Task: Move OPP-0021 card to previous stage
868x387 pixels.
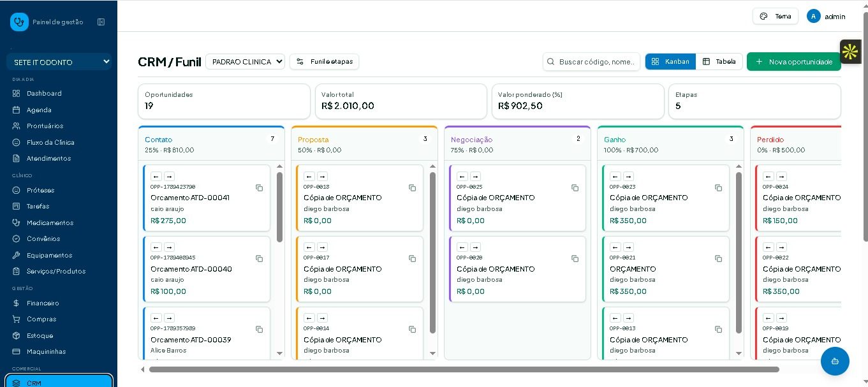Action: click(615, 247)
